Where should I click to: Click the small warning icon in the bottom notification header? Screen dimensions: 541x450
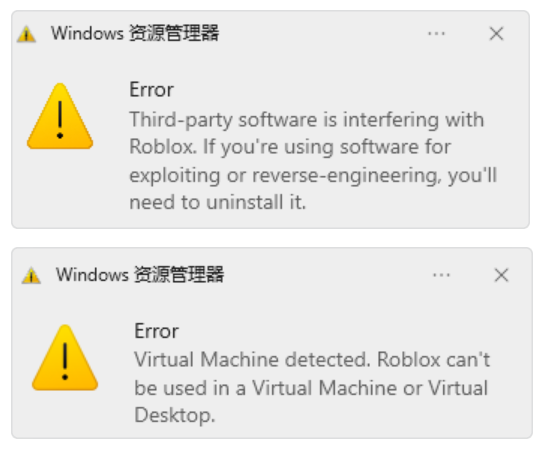[x=31, y=275]
